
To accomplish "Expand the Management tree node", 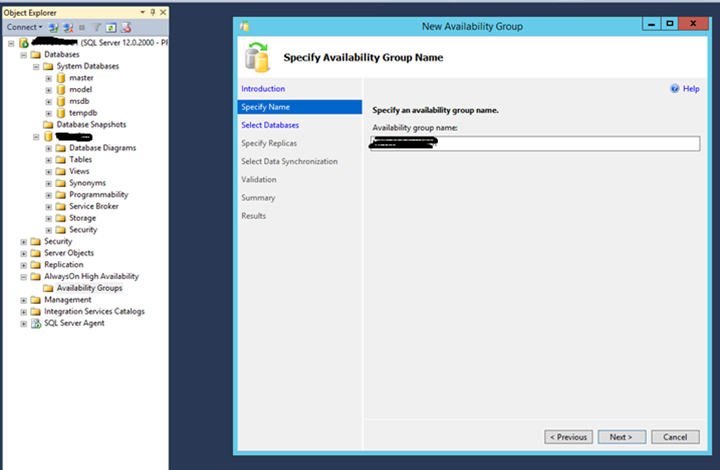I will point(24,300).
